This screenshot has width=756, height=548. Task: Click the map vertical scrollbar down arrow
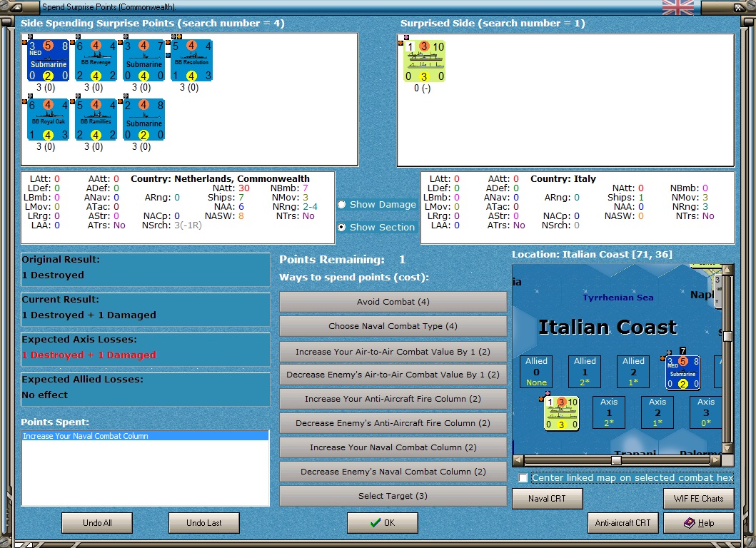tap(727, 448)
